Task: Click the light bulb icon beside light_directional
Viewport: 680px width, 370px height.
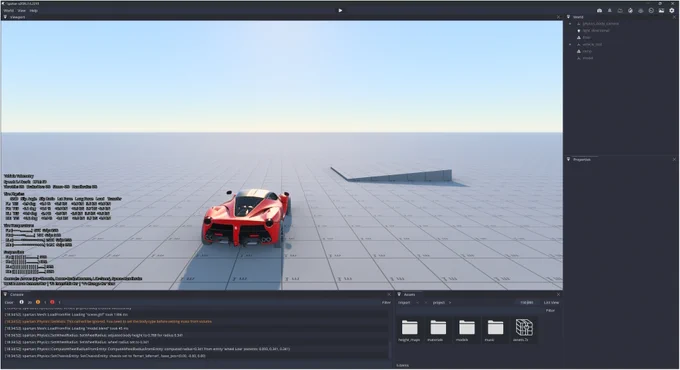Action: click(x=579, y=31)
